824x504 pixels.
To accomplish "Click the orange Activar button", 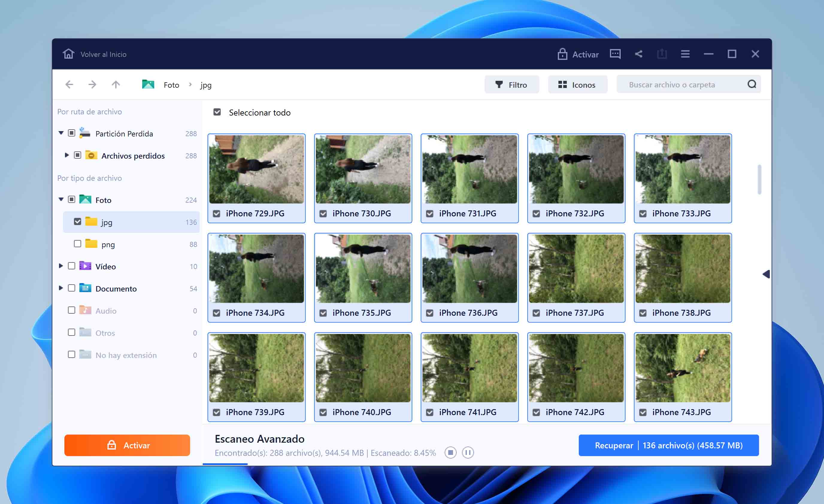I will (128, 445).
